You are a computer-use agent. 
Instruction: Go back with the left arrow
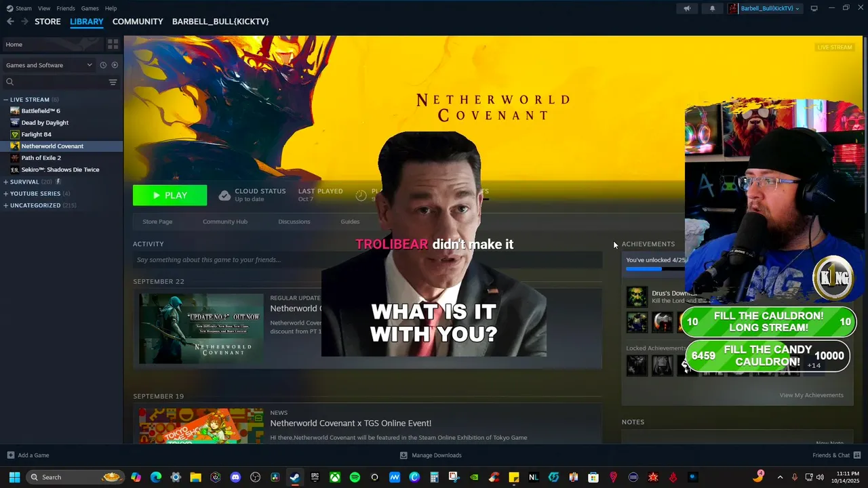10,22
